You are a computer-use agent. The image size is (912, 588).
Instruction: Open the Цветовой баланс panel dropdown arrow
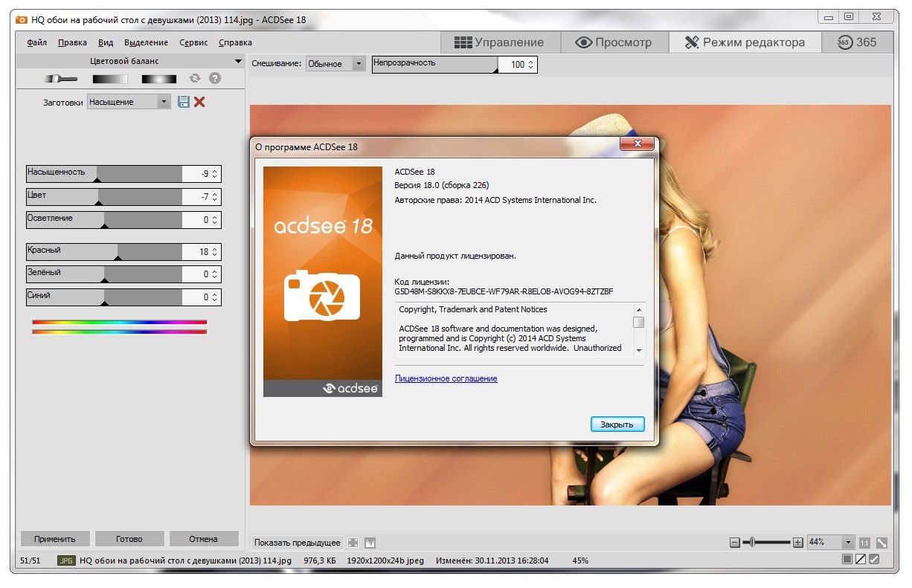point(238,62)
